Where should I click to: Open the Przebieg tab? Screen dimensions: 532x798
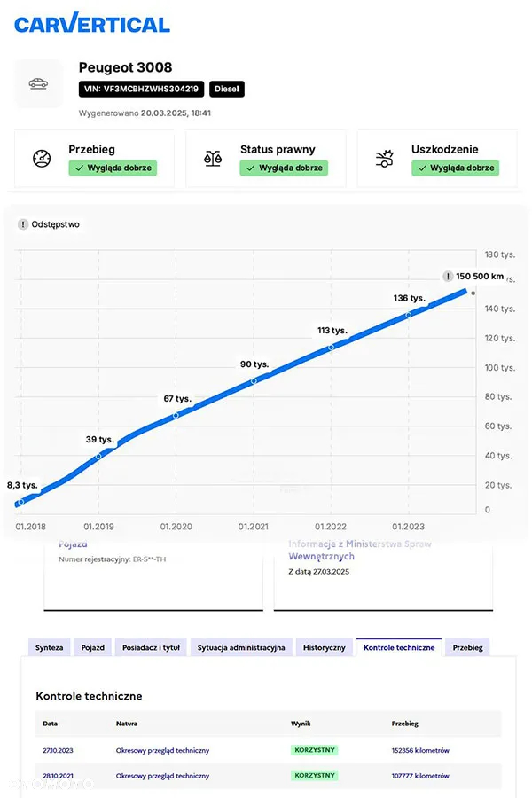point(468,647)
